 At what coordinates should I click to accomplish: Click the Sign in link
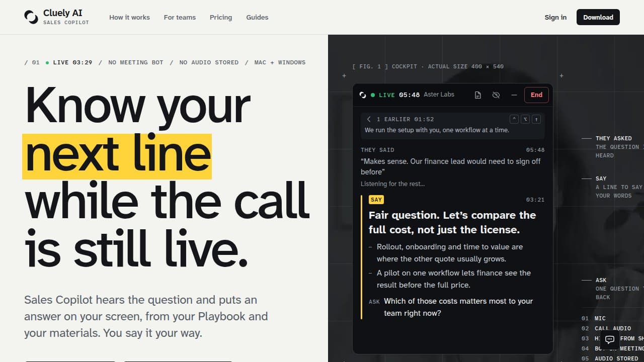coord(555,17)
